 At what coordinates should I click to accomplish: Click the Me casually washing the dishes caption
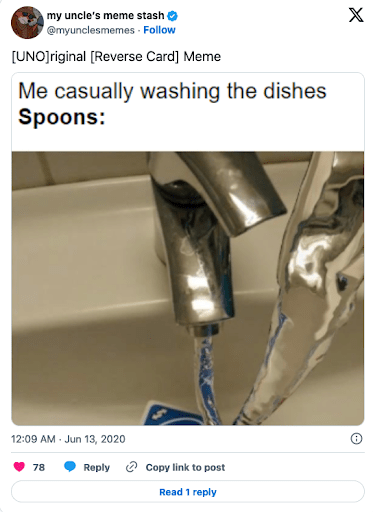coord(172,91)
